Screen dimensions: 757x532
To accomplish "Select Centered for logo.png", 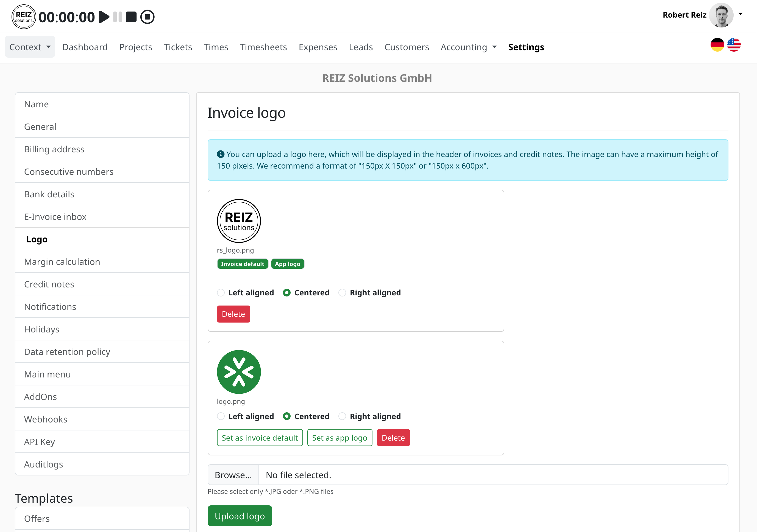I will tap(287, 416).
